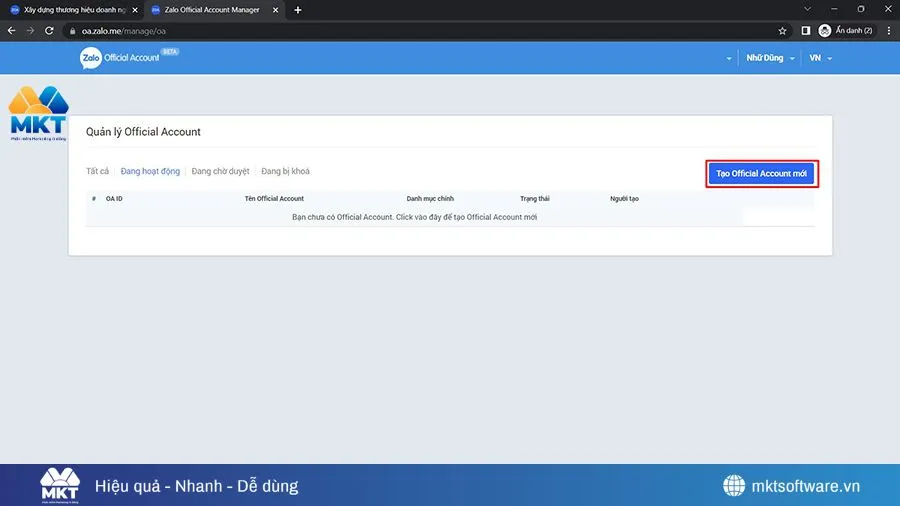The height and width of the screenshot is (506, 900).
Task: Open the browser side panel icon
Action: pos(806,30)
